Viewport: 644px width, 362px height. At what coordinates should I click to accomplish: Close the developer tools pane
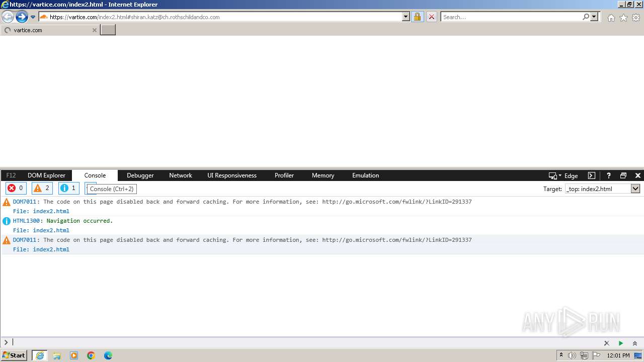(637, 175)
